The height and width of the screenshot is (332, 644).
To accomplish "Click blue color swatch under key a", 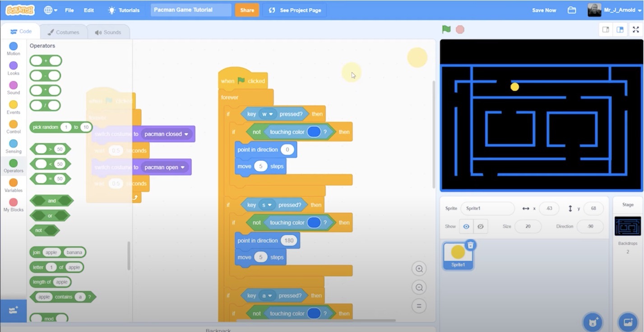I will (314, 313).
